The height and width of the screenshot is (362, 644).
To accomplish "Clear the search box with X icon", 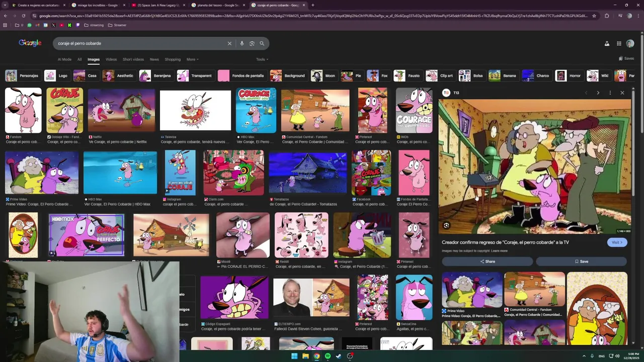I will pos(229,43).
